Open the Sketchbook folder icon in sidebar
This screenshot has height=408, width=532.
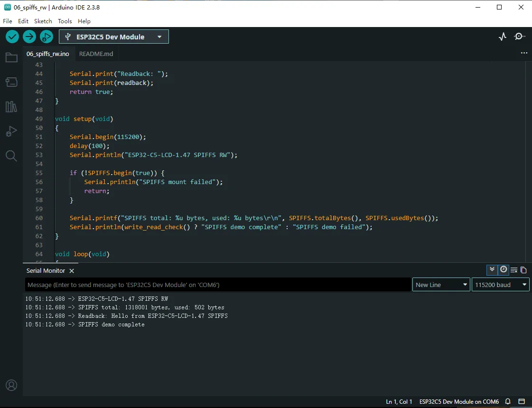[11, 57]
